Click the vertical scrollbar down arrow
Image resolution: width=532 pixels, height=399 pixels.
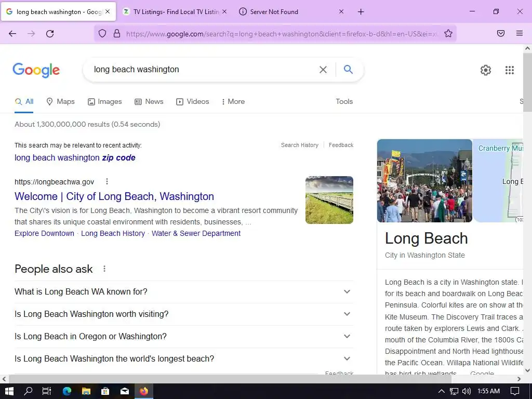point(528,370)
